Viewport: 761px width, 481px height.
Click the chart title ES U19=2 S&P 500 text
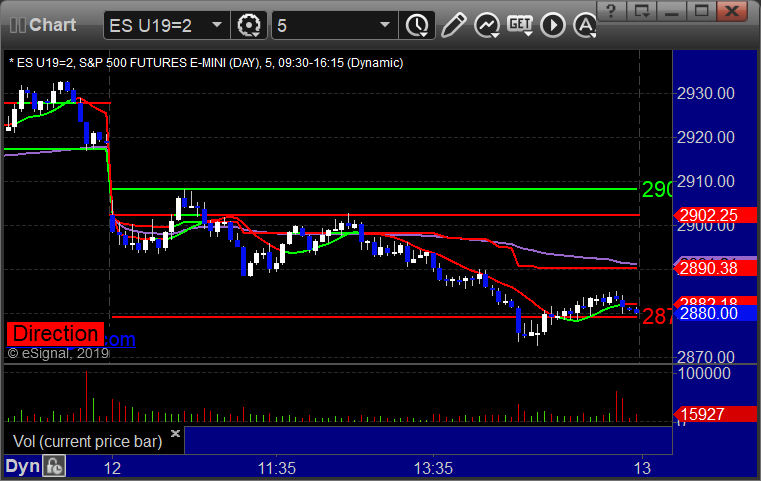(x=206, y=63)
